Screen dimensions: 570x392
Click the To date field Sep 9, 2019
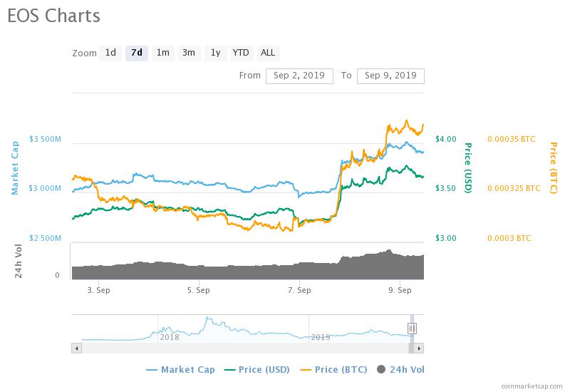tap(390, 76)
